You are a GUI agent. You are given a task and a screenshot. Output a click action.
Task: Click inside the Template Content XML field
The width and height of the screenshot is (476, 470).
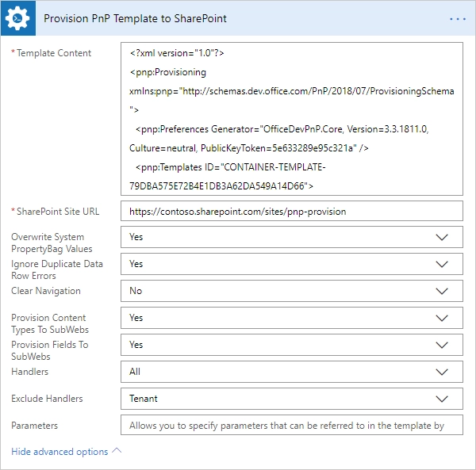coord(292,119)
